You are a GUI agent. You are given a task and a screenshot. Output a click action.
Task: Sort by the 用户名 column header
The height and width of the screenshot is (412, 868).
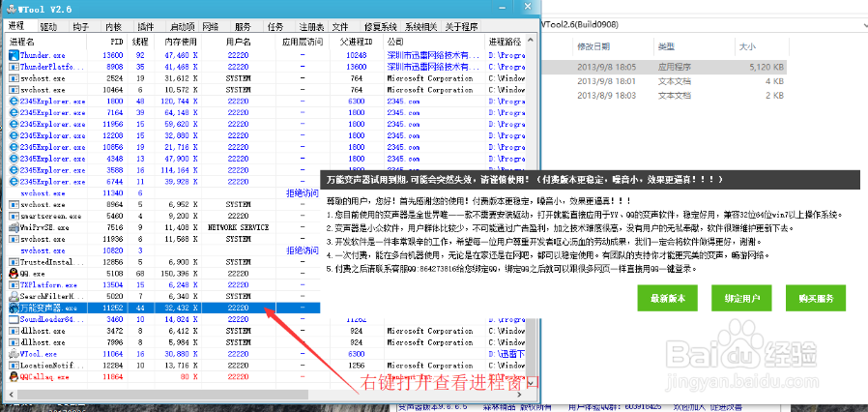[x=239, y=43]
